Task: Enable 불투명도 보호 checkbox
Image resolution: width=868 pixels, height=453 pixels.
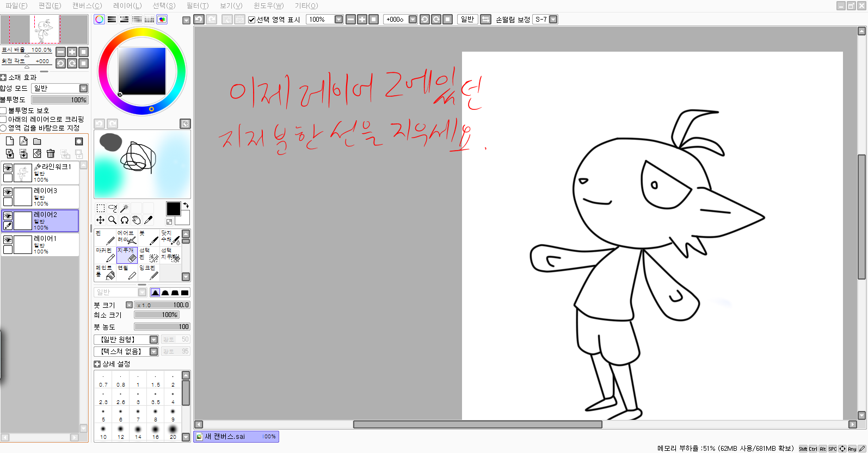Action: (x=3, y=110)
